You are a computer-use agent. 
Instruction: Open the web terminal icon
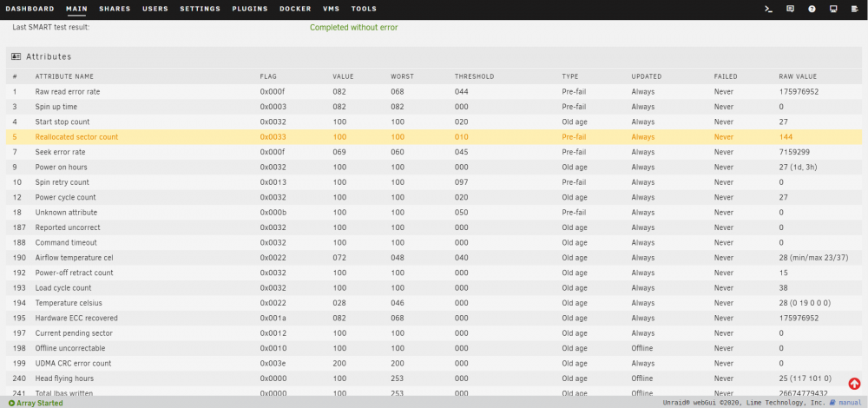tap(768, 9)
